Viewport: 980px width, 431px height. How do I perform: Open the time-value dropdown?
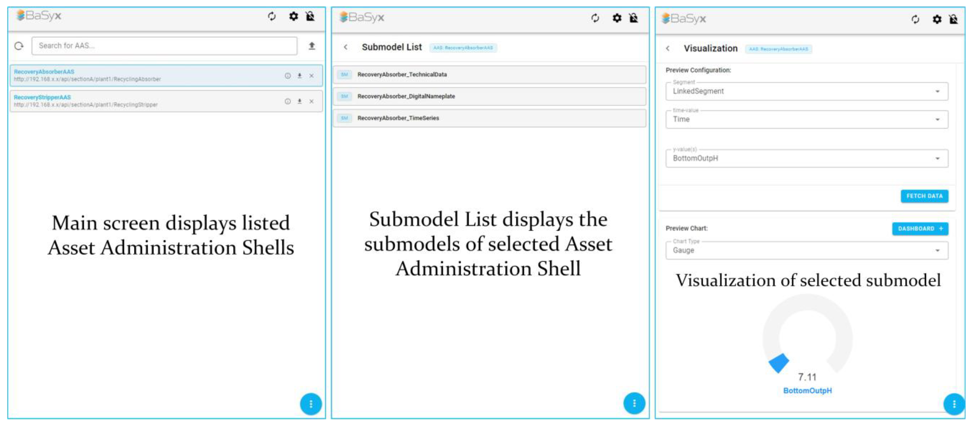[807, 120]
